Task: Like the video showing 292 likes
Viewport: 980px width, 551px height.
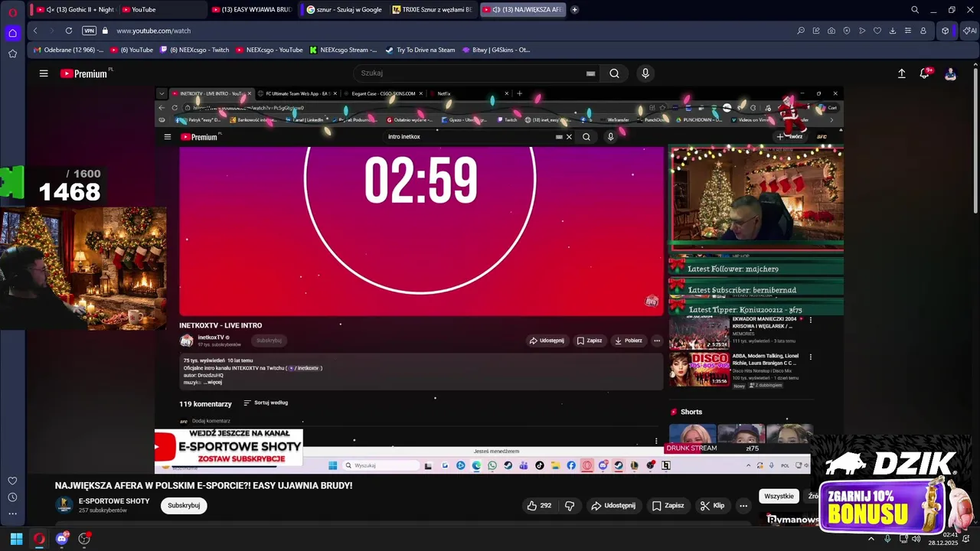Action: [539, 505]
